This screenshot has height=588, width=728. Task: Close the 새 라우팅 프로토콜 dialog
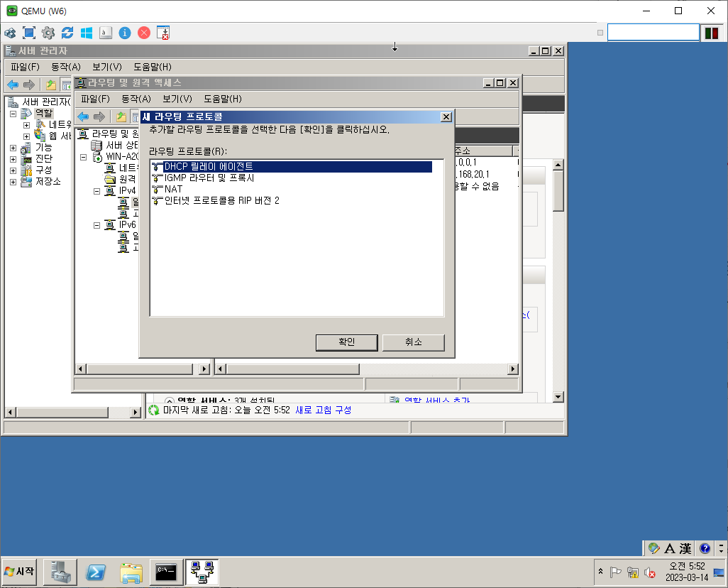(446, 116)
